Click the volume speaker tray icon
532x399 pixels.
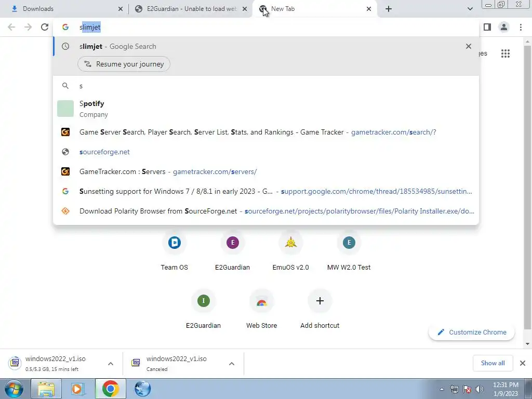click(480, 389)
